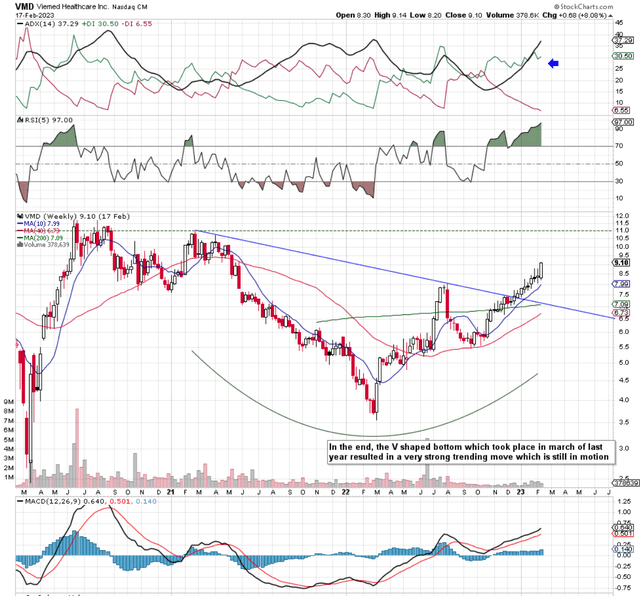The image size is (640, 596).
Task: Click the 1M volume scale label
Action: (9, 477)
